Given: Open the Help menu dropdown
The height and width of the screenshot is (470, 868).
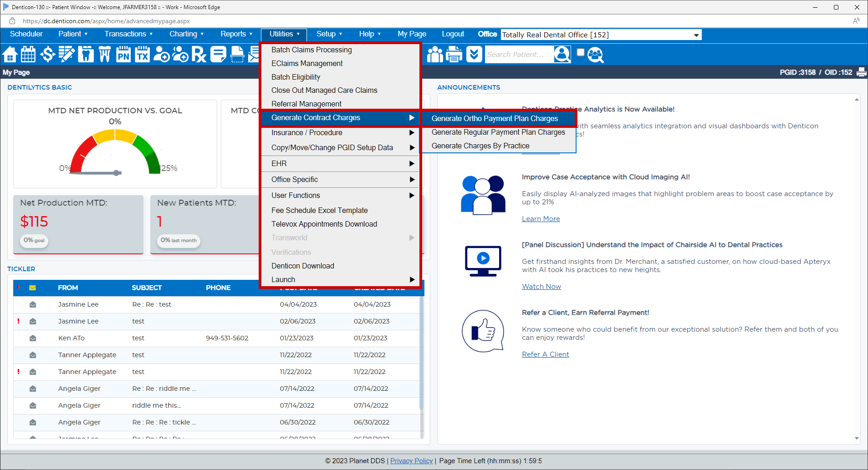Looking at the screenshot, I should click(370, 34).
